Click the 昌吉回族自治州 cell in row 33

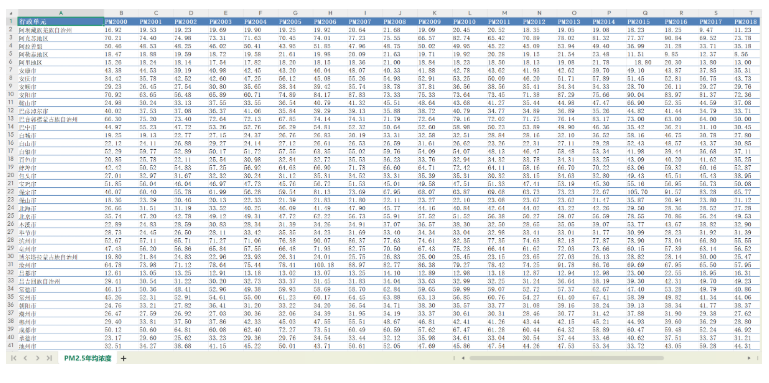[60, 281]
